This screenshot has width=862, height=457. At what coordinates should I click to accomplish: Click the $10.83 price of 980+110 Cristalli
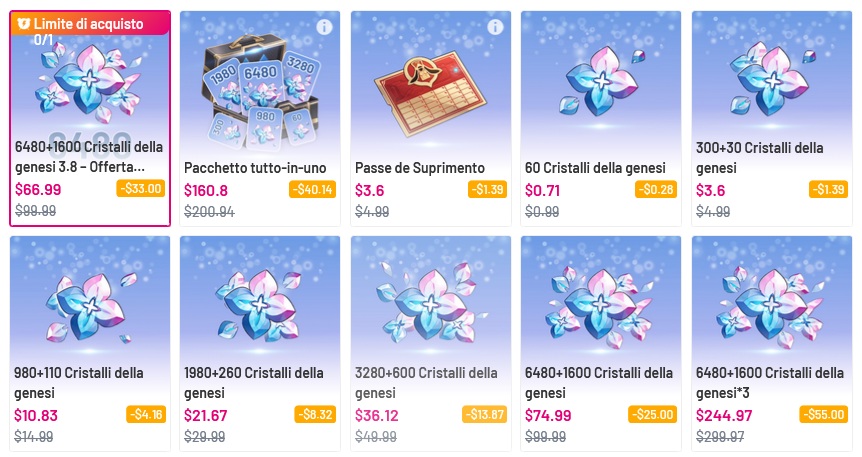[x=36, y=415]
